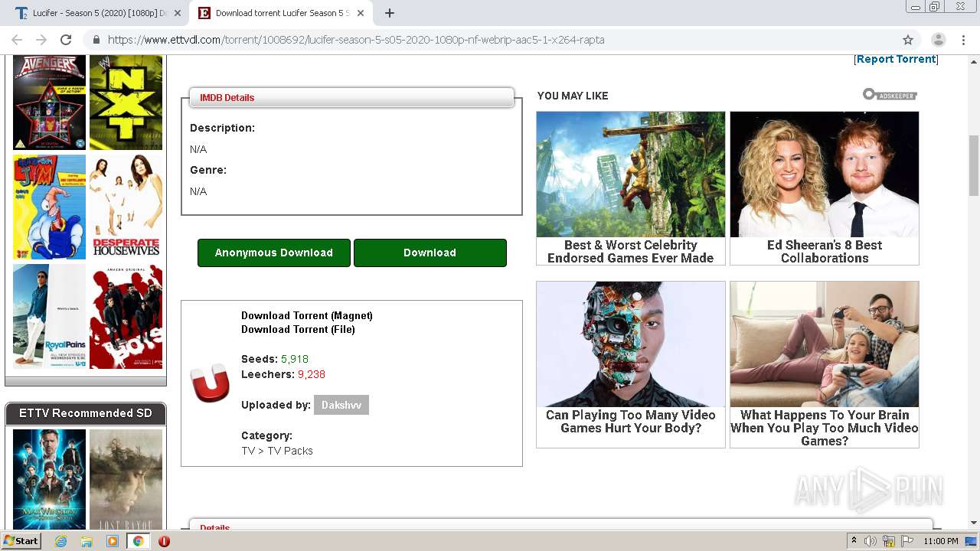Click the address bar URL

tap(356, 40)
